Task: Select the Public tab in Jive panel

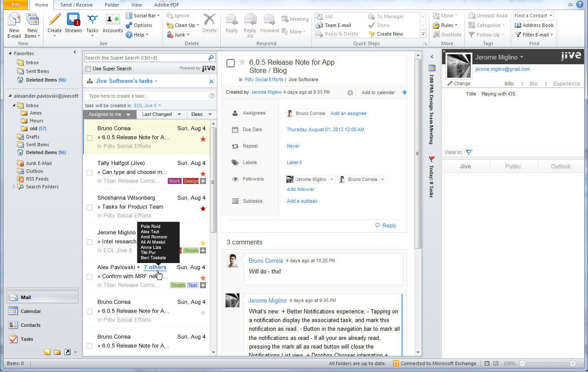Action: point(513,166)
